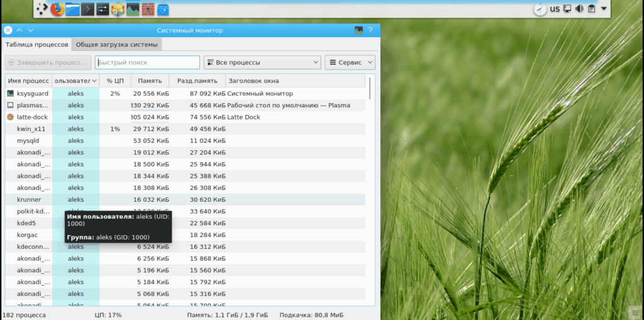This screenshot has height=320, width=644.
Task: Expand the hidden system tray arrow
Action: (604, 9)
